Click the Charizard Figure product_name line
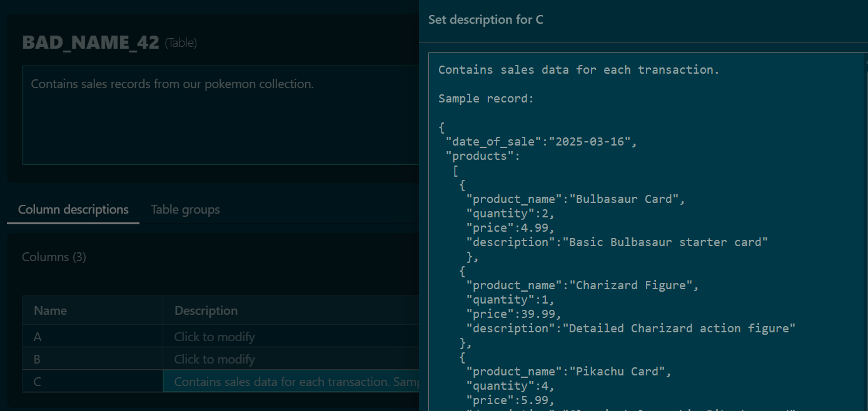The image size is (868, 411). 582,285
